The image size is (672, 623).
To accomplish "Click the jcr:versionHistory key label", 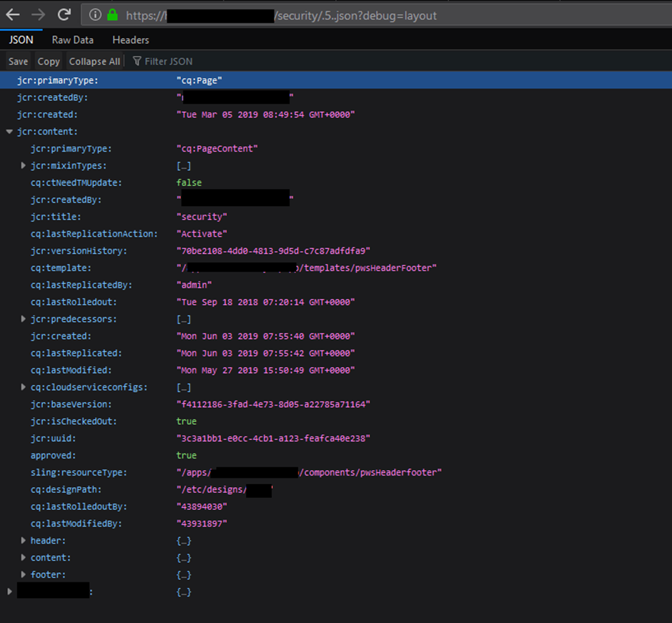I will click(79, 251).
